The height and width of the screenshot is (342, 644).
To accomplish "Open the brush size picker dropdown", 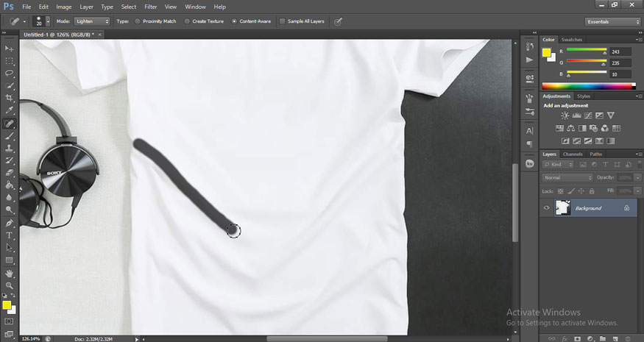I will coord(48,21).
